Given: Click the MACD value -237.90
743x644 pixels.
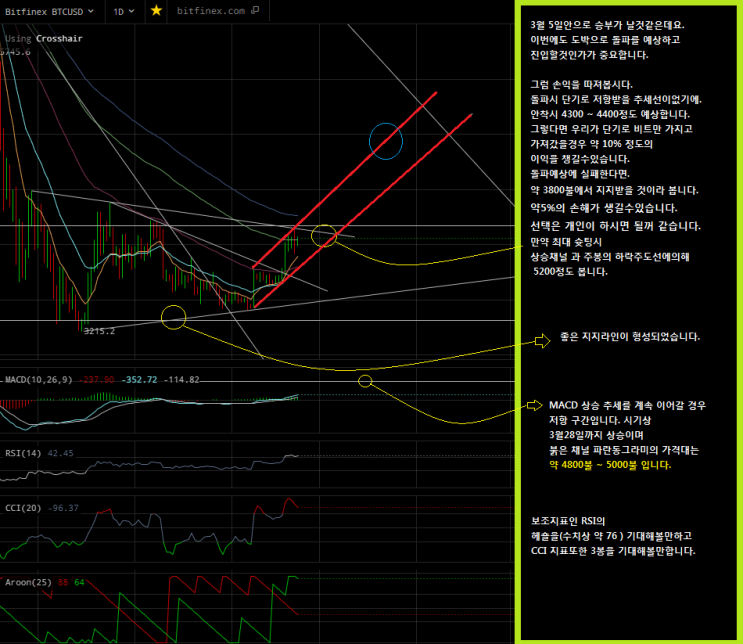Looking at the screenshot, I should pos(96,380).
